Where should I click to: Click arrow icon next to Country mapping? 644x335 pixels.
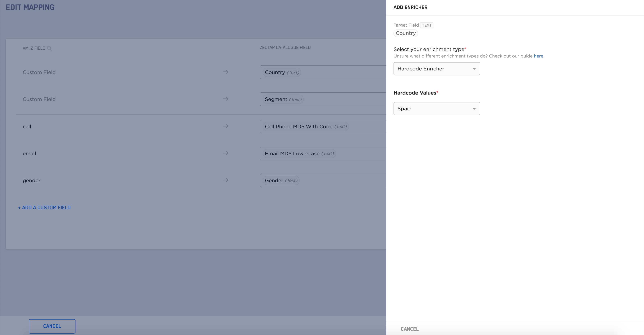[x=226, y=72]
